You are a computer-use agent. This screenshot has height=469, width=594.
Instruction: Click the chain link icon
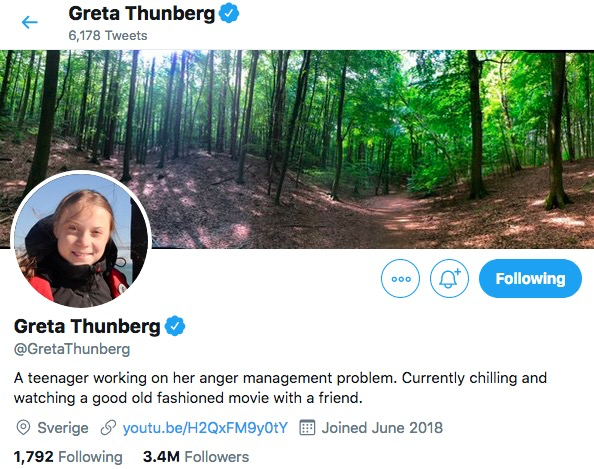point(108,428)
